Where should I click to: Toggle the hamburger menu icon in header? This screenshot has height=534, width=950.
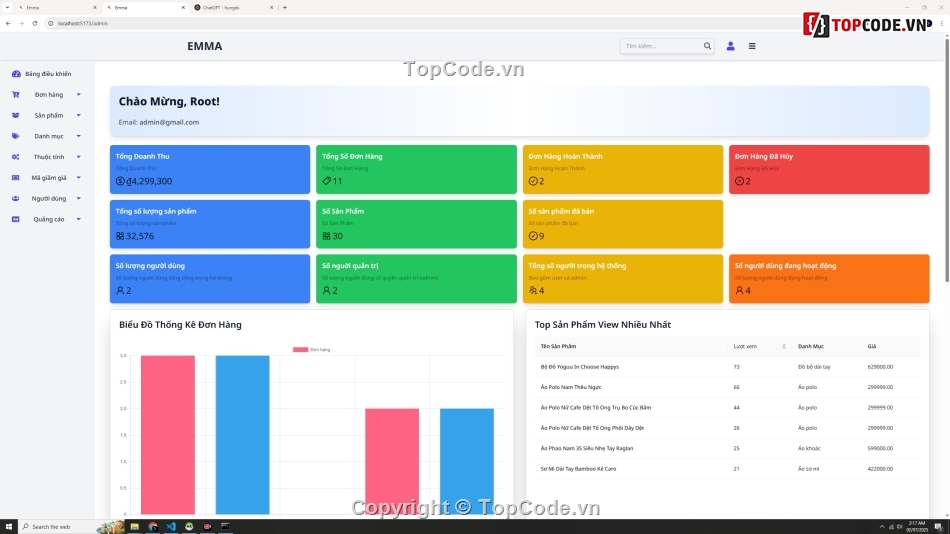pos(752,46)
